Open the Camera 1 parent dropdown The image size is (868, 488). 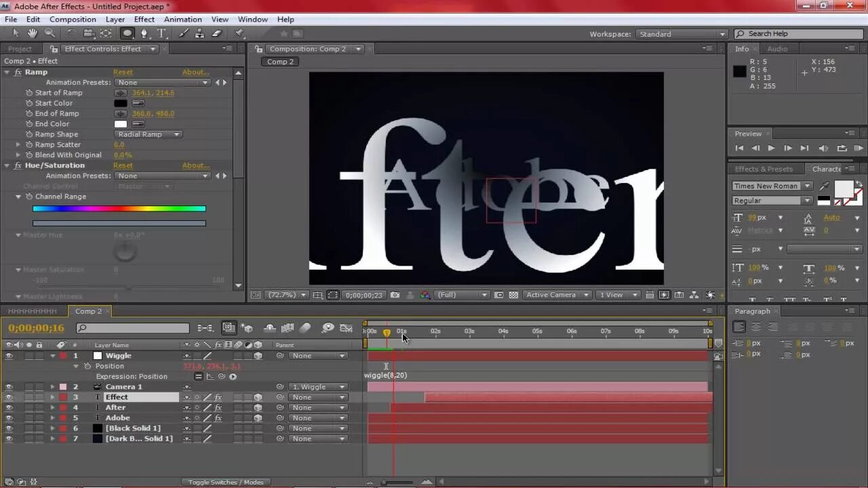(318, 387)
